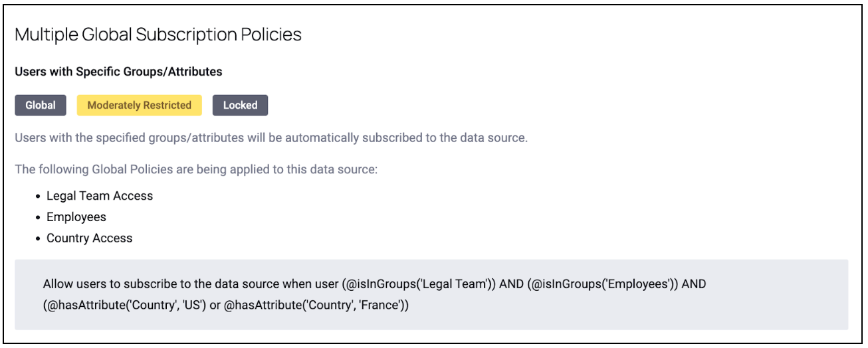This screenshot has height=348, width=868.
Task: Click the Multiple Global Subscription Policies heading
Action: click(x=158, y=35)
